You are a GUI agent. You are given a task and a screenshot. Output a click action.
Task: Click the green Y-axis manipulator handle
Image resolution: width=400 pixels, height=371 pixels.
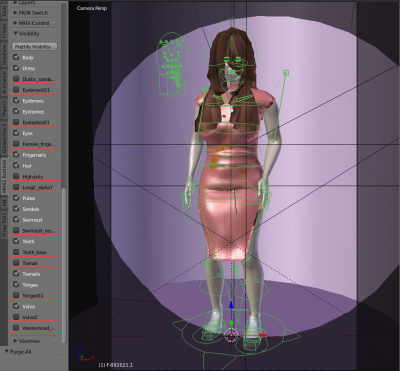tap(231, 323)
